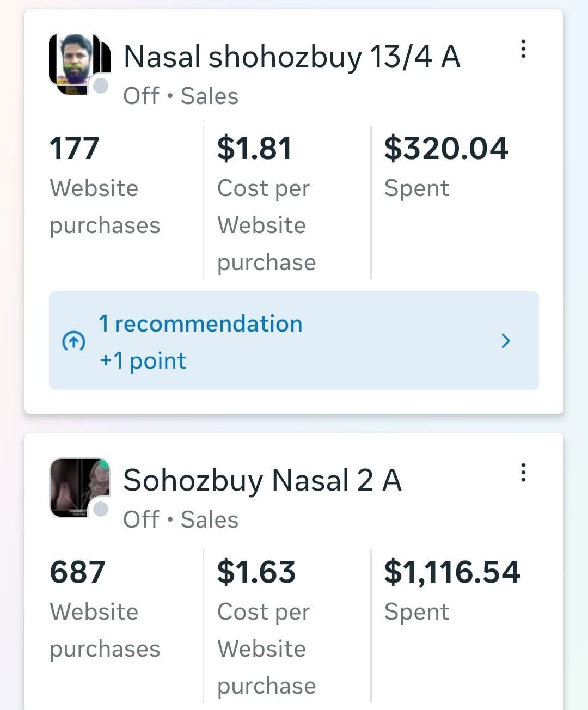The image size is (588, 710).
Task: Open options menu for Sohozbuy Nasal 2 A
Action: [523, 473]
